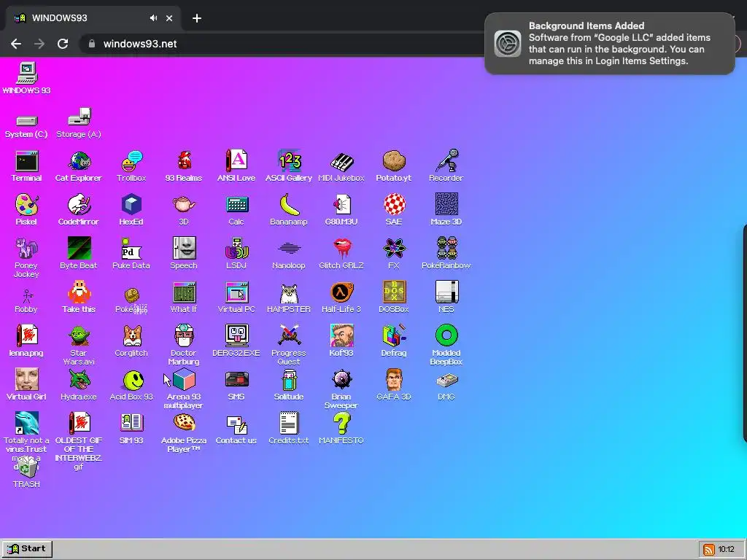The width and height of the screenshot is (747, 560).
Task: Open Credits.txt file
Action: coord(289,424)
